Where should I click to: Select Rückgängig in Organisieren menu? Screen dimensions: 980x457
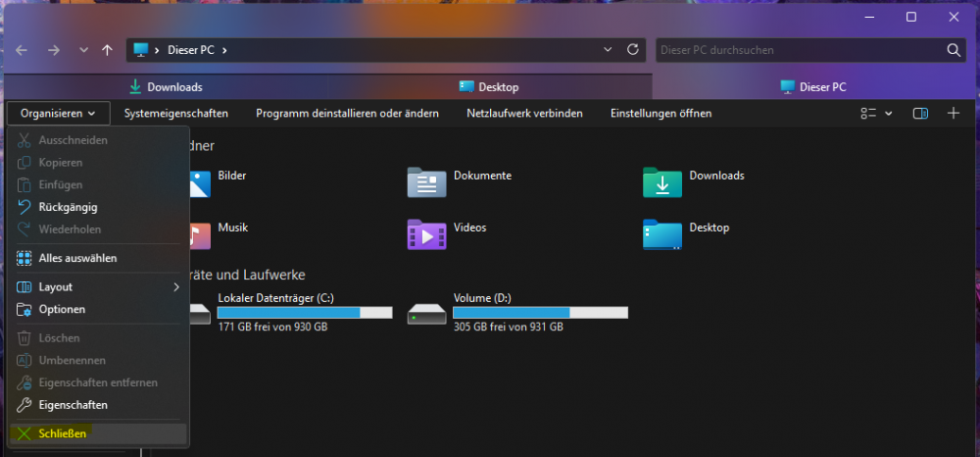[x=99, y=207]
